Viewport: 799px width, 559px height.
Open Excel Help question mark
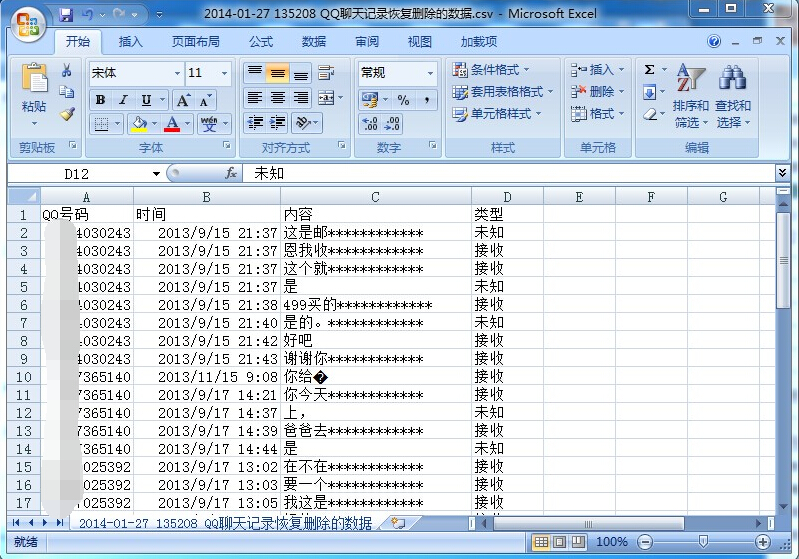(714, 41)
